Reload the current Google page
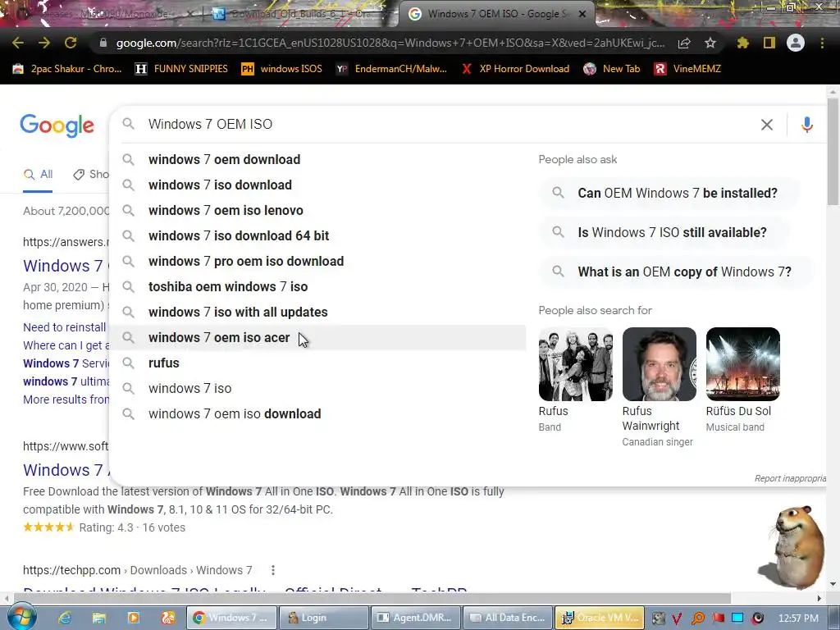840x630 pixels. pos(71,43)
